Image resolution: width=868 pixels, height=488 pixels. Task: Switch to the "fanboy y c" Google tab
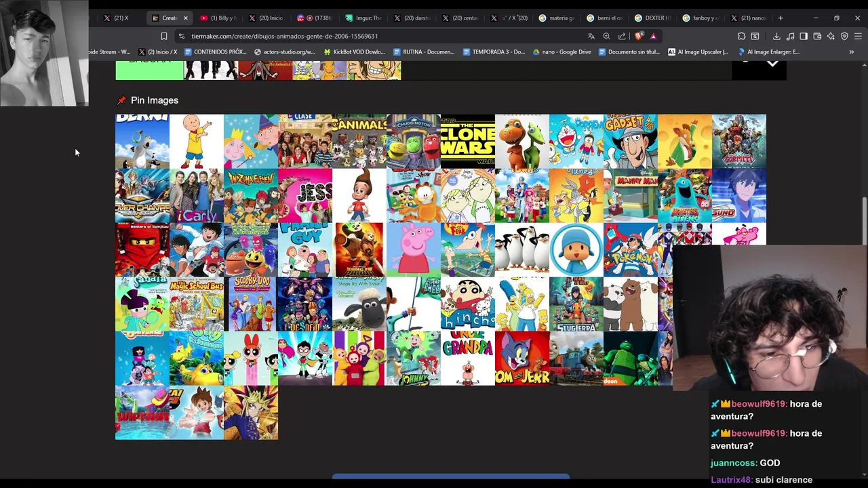(x=701, y=18)
